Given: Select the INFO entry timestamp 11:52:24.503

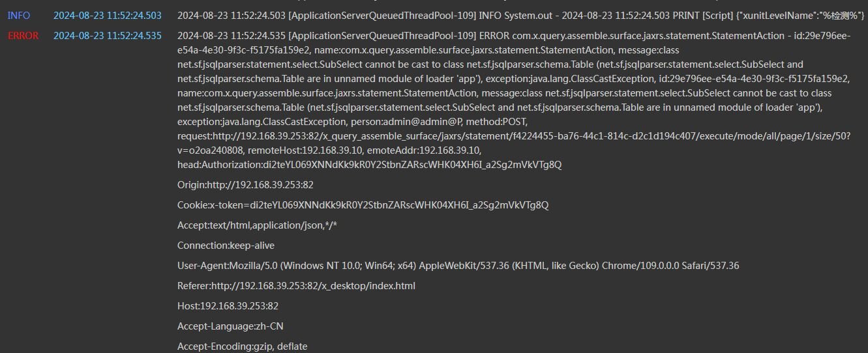Looking at the screenshot, I should [108, 15].
